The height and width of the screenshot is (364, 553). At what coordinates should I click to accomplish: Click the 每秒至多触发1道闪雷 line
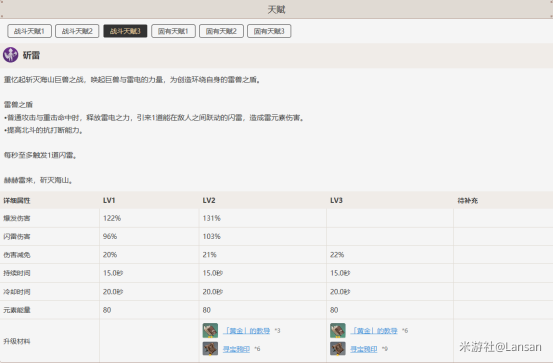40,155
